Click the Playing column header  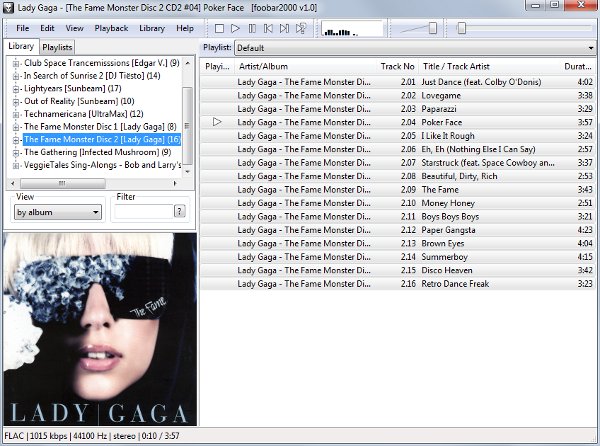(x=217, y=67)
